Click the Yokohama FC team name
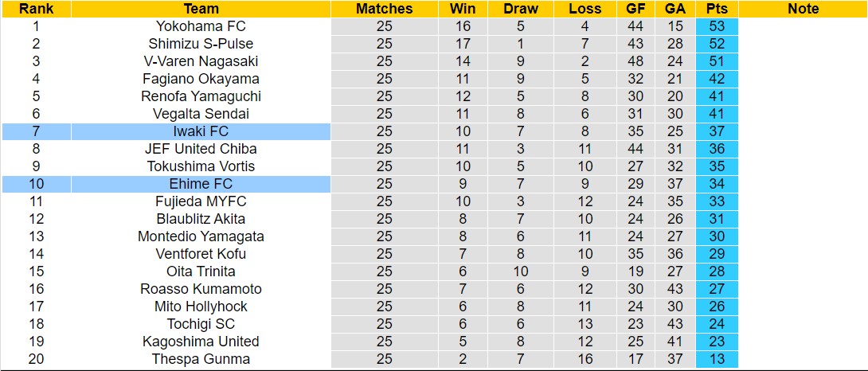This screenshot has height=371, width=868. point(201,26)
